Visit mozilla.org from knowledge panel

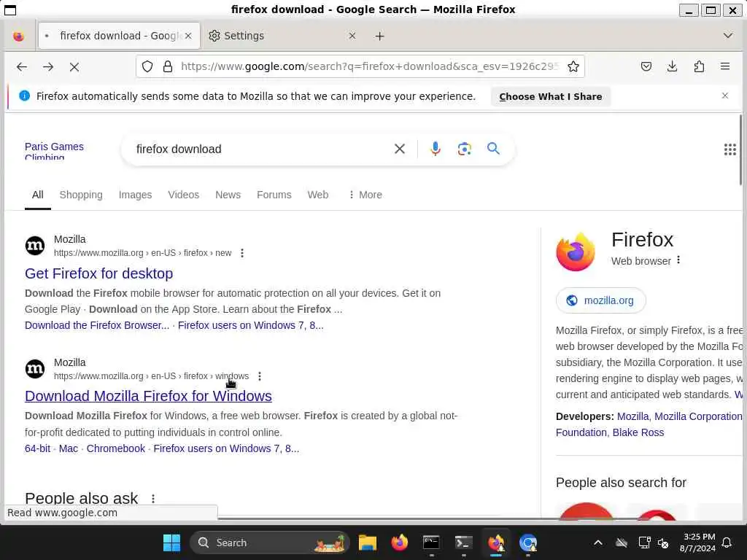tap(601, 300)
